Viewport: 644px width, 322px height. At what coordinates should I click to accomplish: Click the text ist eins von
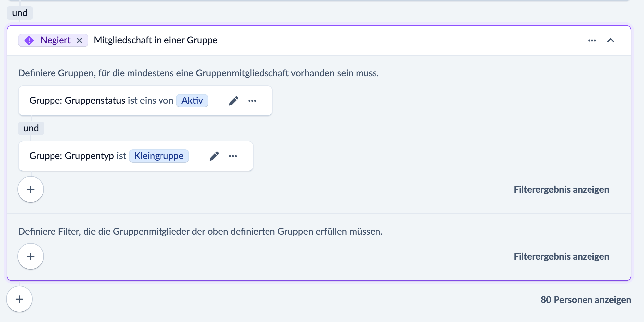[x=150, y=100]
